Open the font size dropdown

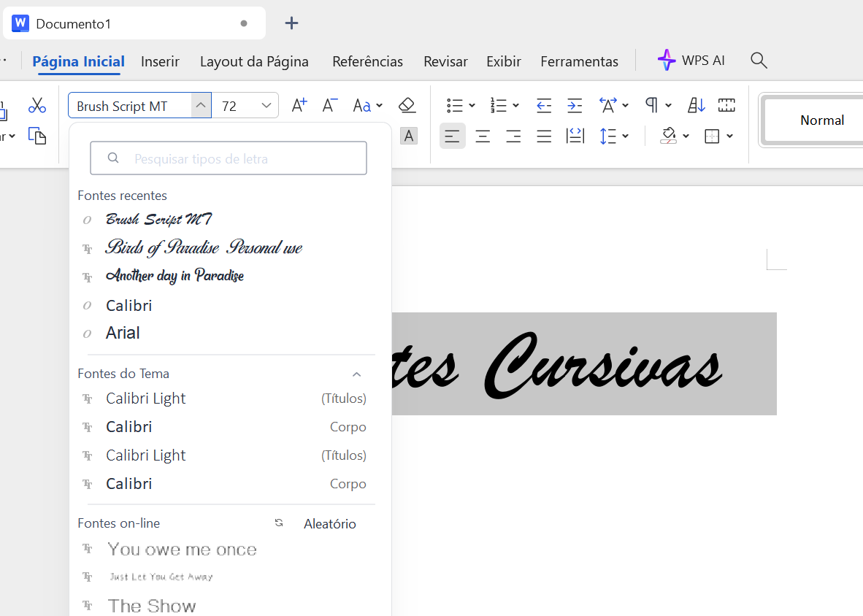[266, 105]
